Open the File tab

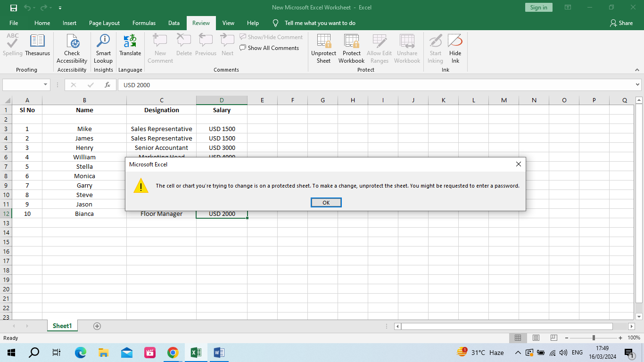pyautogui.click(x=14, y=23)
